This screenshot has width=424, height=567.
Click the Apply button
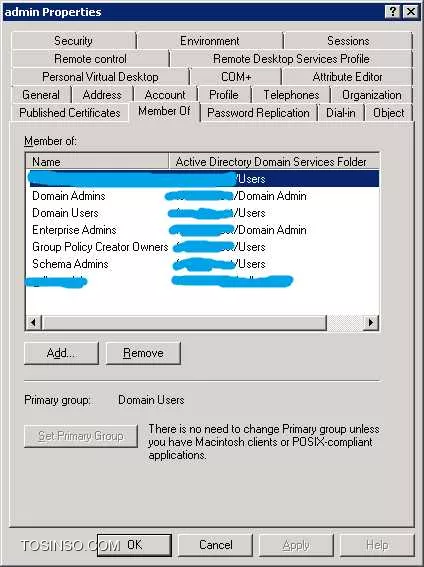coord(296,545)
